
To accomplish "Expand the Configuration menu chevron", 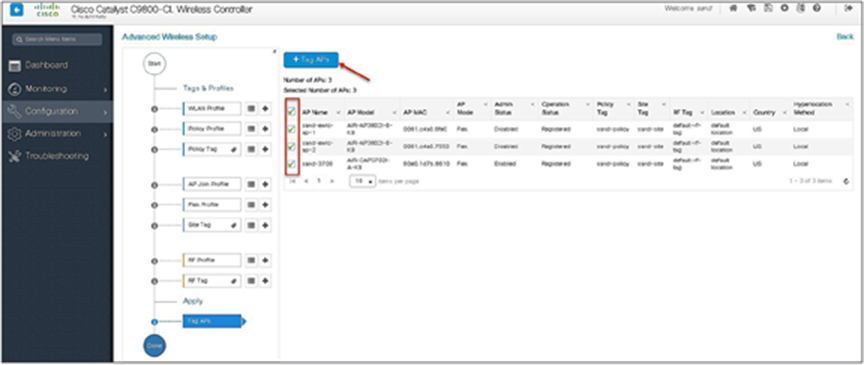I will [105, 112].
